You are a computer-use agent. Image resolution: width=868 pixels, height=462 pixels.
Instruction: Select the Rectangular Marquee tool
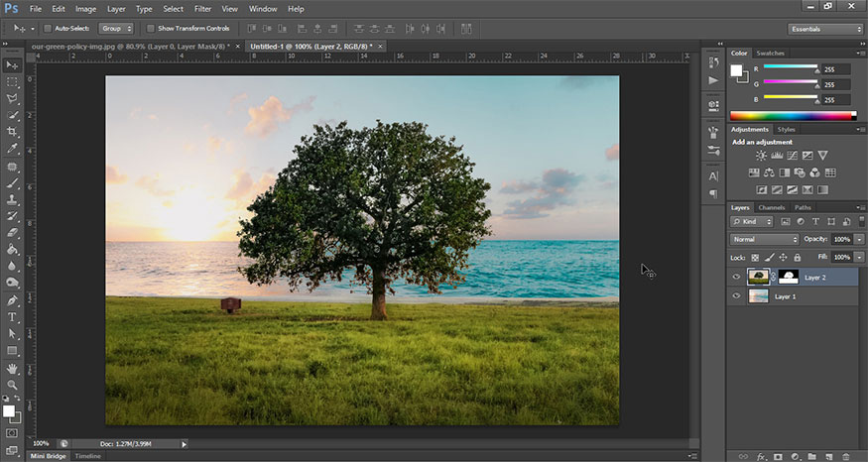pyautogui.click(x=12, y=81)
